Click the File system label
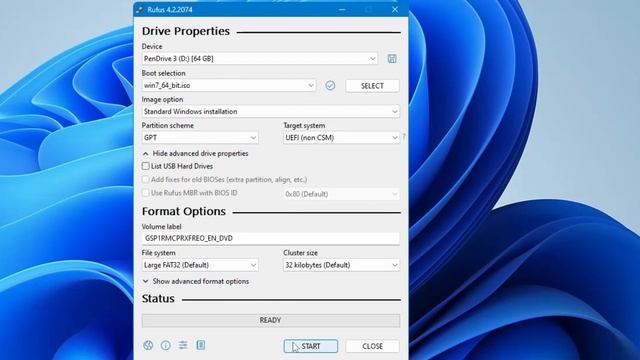640x360 pixels. tap(158, 253)
